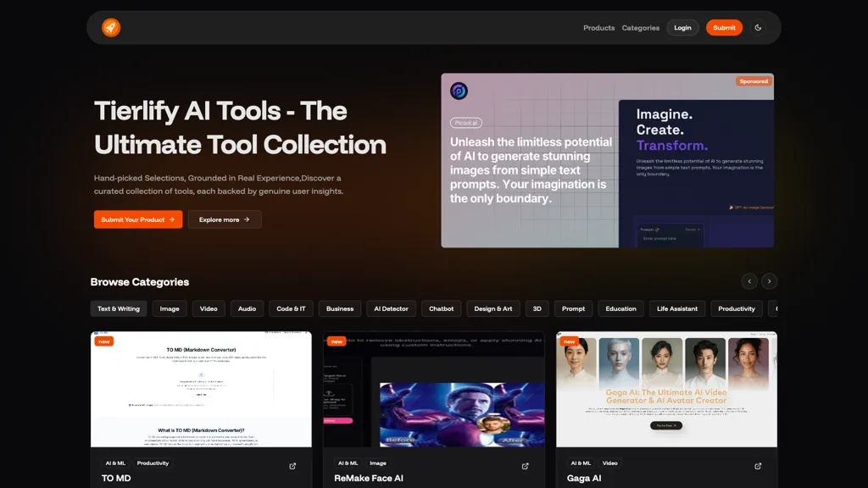The width and height of the screenshot is (868, 488).
Task: Select the Design & Art category
Action: click(x=493, y=308)
